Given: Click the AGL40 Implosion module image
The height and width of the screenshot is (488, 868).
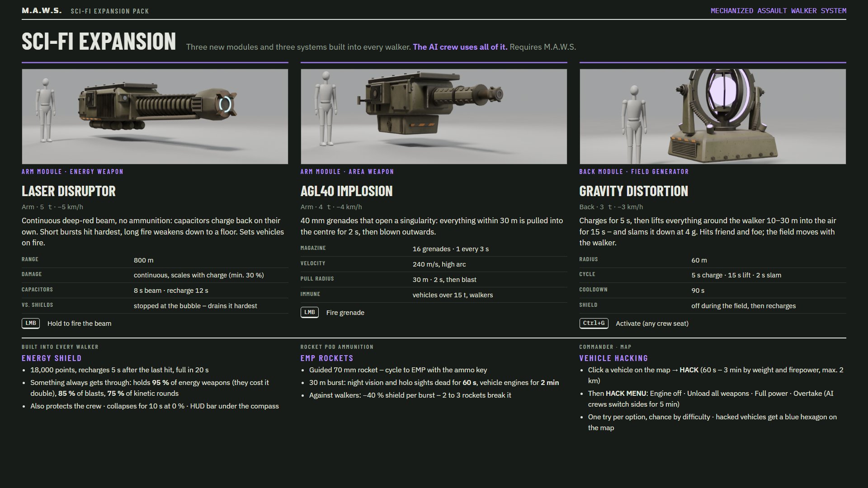Looking at the screenshot, I should tap(434, 117).
